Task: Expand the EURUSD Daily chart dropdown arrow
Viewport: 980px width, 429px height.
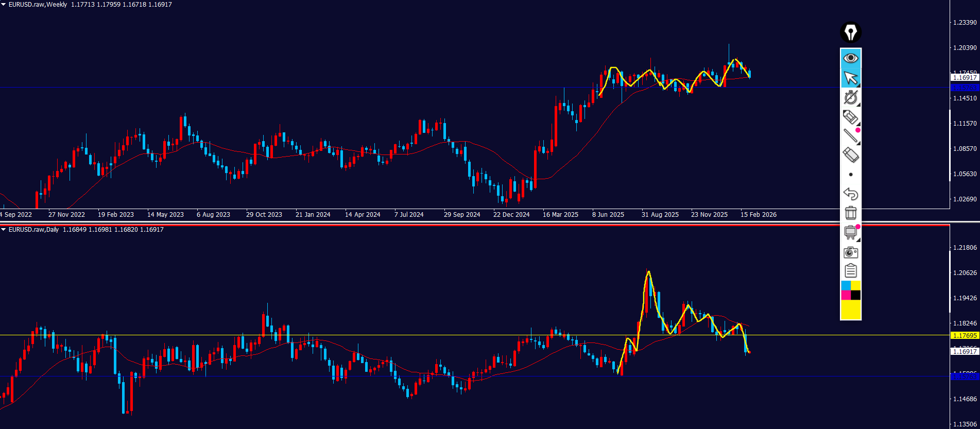Action: pos(4,230)
